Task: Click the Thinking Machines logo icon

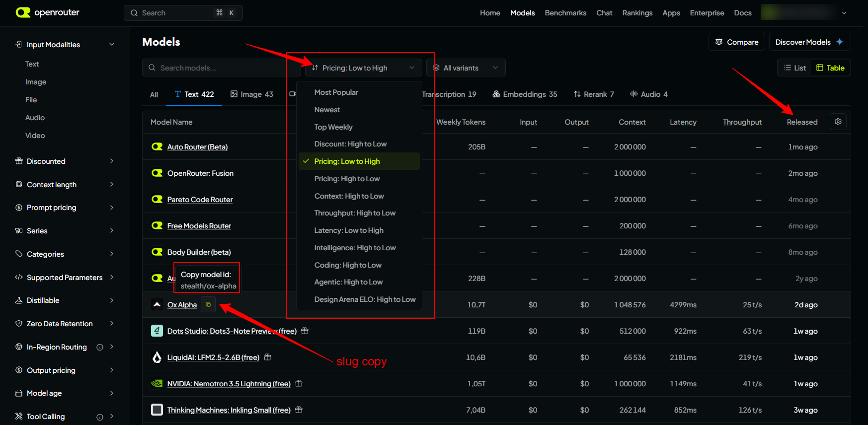Action: coord(157,410)
